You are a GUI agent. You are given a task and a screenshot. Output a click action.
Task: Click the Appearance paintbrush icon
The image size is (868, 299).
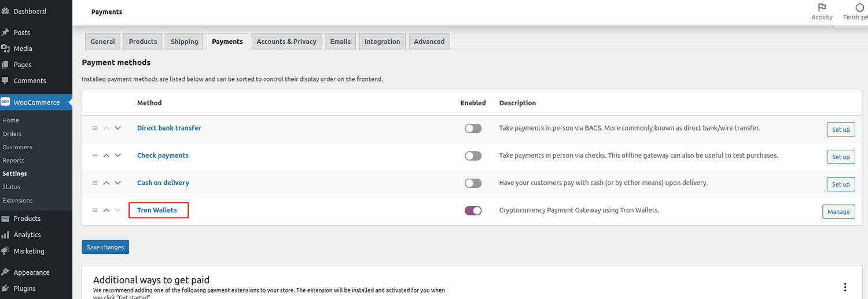[x=5, y=272]
